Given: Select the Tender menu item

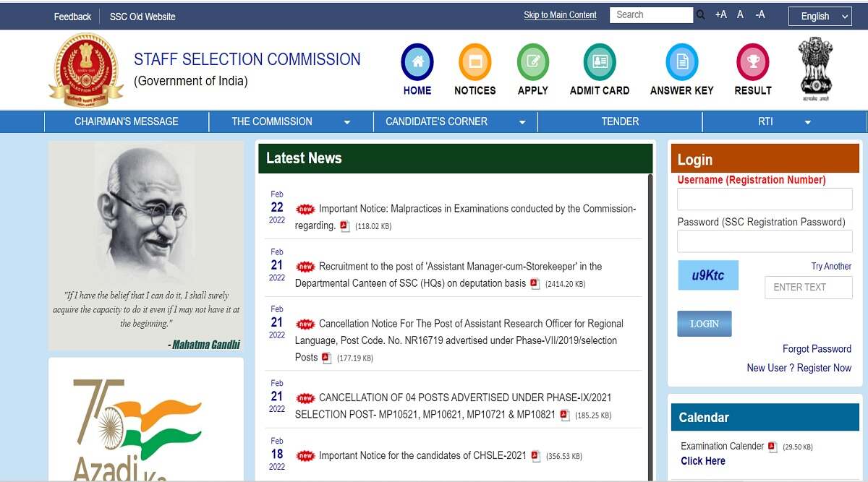Looking at the screenshot, I should (620, 121).
